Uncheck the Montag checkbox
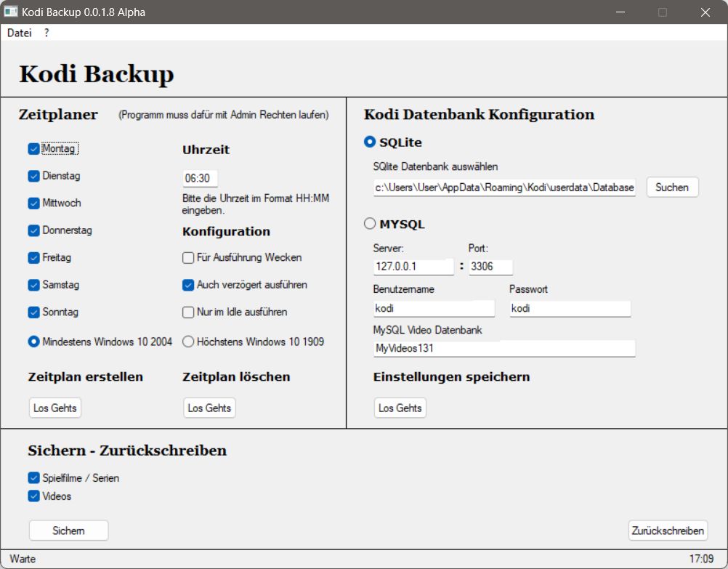The image size is (728, 569). click(33, 149)
